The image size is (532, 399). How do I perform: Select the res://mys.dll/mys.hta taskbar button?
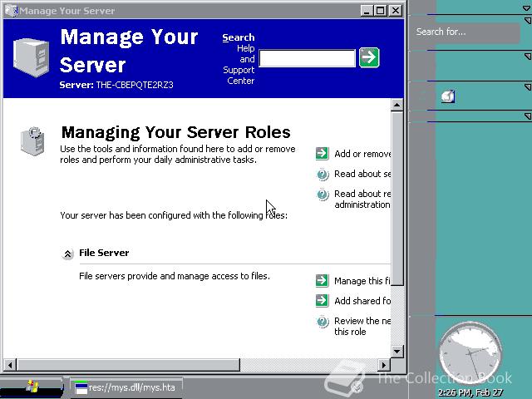(x=126, y=387)
